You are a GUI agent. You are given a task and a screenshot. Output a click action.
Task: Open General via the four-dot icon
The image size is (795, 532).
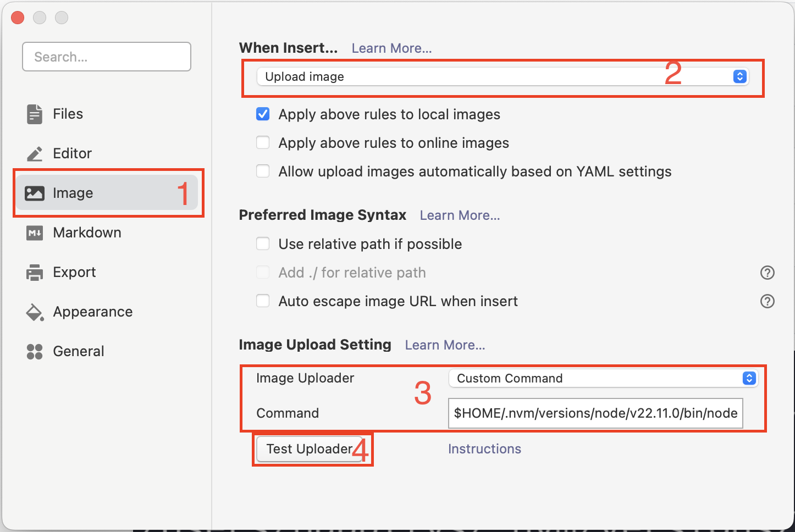(x=35, y=352)
